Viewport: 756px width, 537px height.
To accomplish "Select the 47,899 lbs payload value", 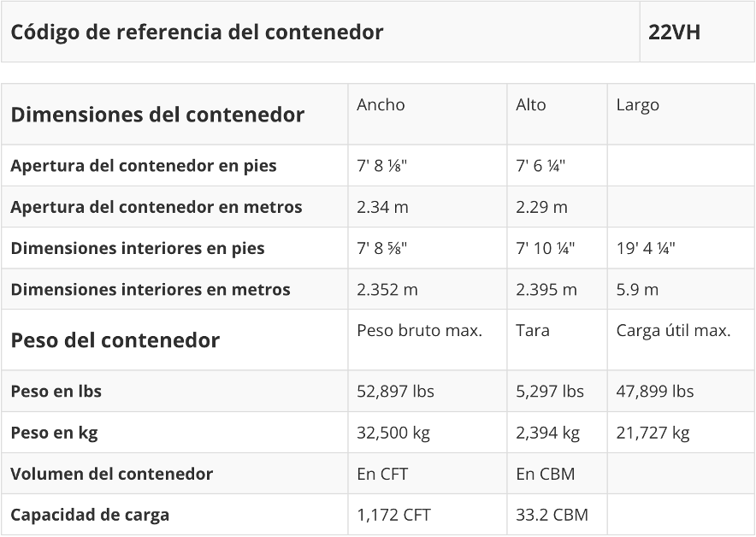I will coord(654,392).
